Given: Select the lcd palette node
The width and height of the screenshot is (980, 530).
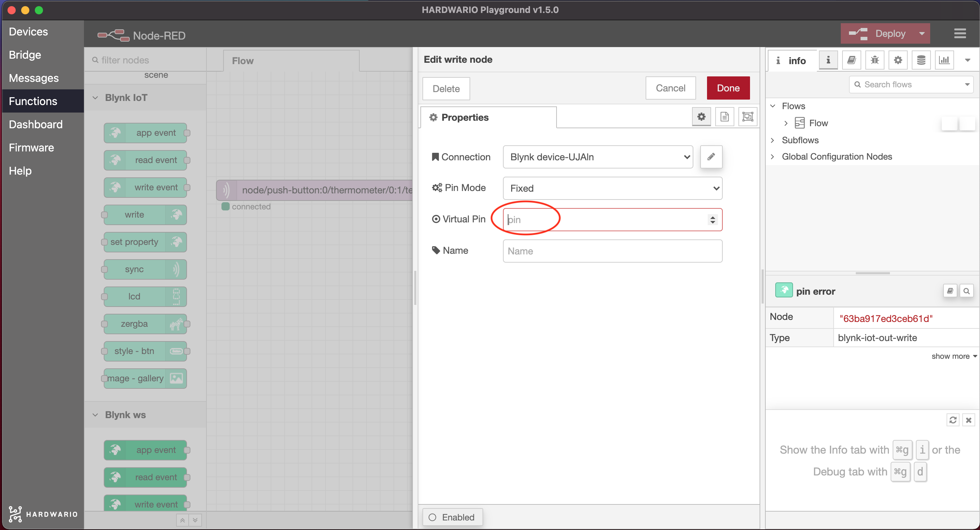Looking at the screenshot, I should point(145,297).
